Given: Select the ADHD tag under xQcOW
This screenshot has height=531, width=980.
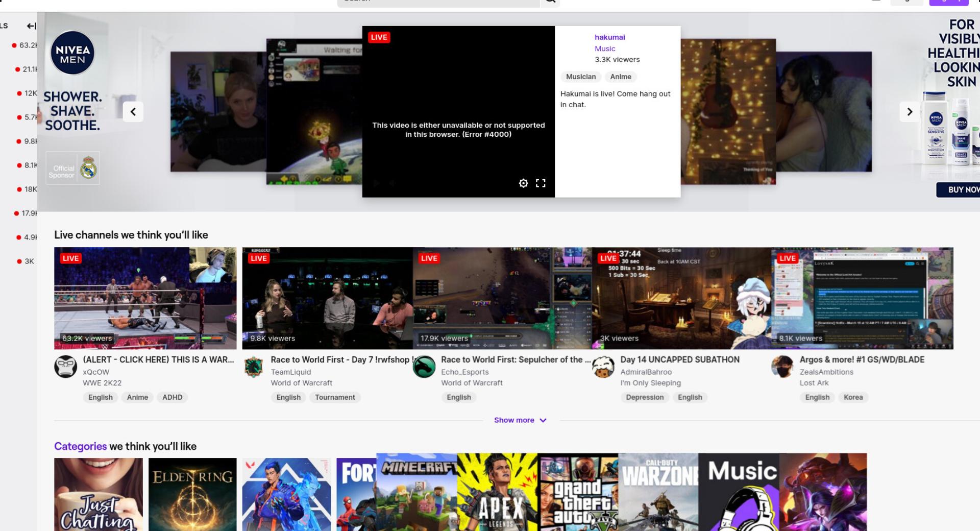Looking at the screenshot, I should tap(172, 397).
